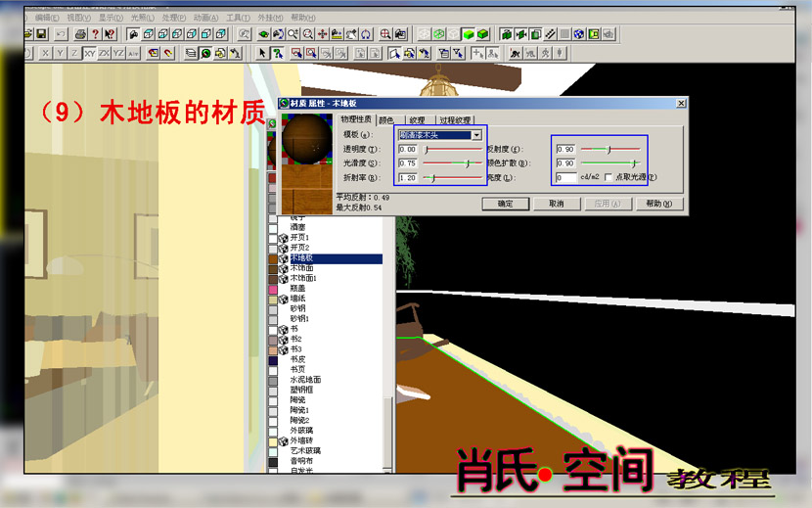Viewport: 812px width, 508px height.
Task: Adjust the 颜色扩散 color bleed slider
Action: pos(610,163)
